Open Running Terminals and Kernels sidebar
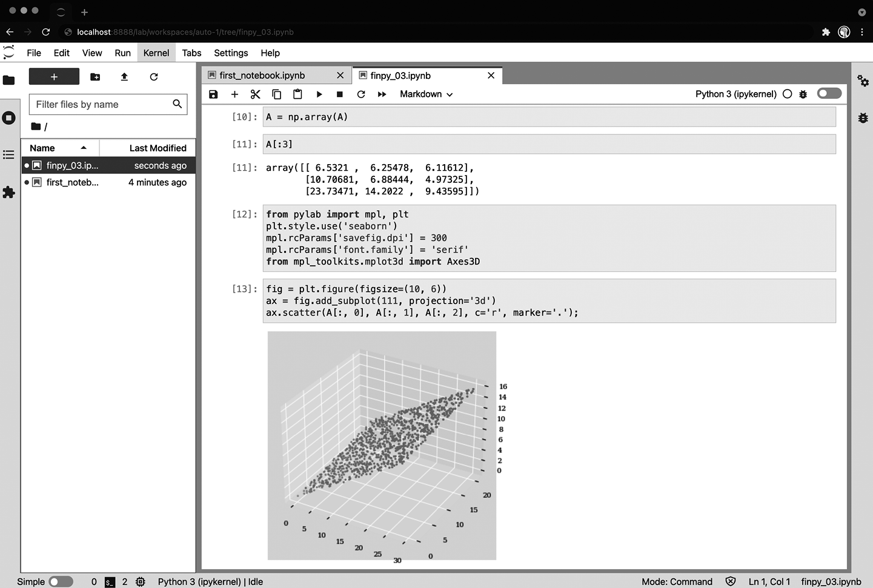This screenshot has width=873, height=588. (9, 117)
